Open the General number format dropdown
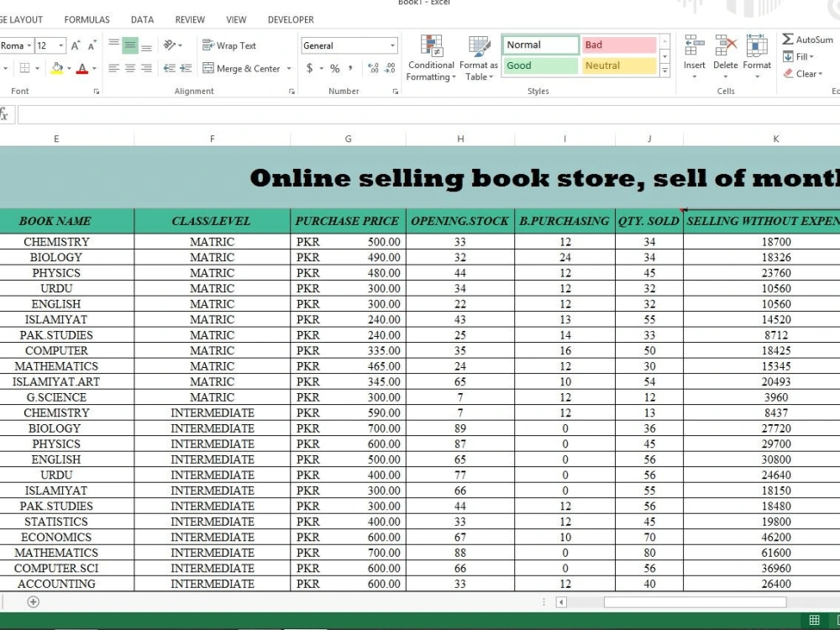Screen dimensions: 840x630 392,45
